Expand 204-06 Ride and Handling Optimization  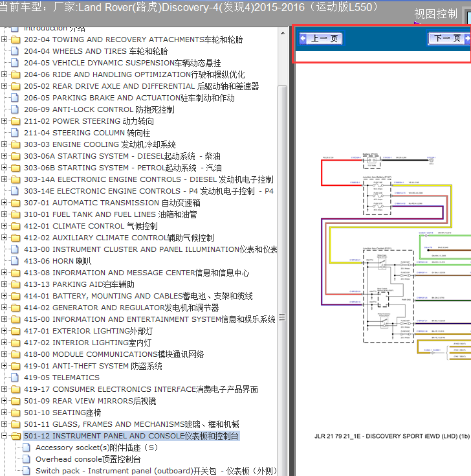(x=5, y=74)
